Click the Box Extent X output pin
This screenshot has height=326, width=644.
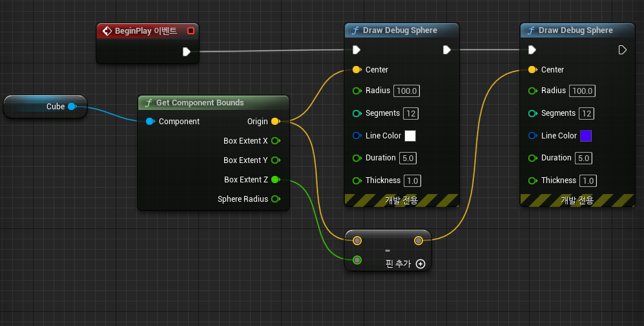click(276, 140)
